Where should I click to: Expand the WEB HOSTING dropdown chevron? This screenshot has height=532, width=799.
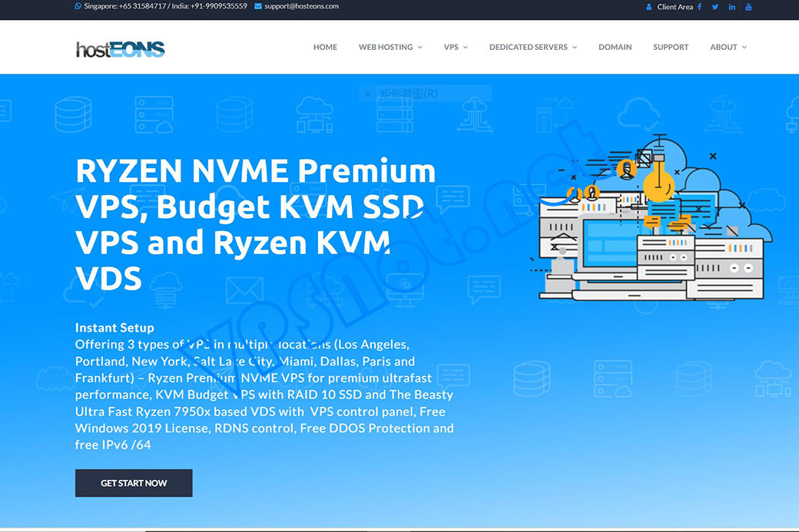click(x=420, y=48)
